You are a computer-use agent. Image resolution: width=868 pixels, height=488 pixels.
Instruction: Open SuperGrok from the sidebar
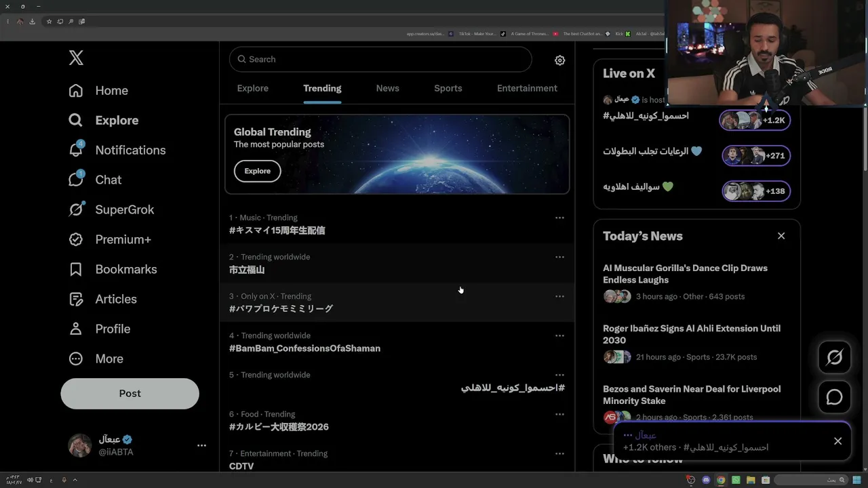pos(111,209)
